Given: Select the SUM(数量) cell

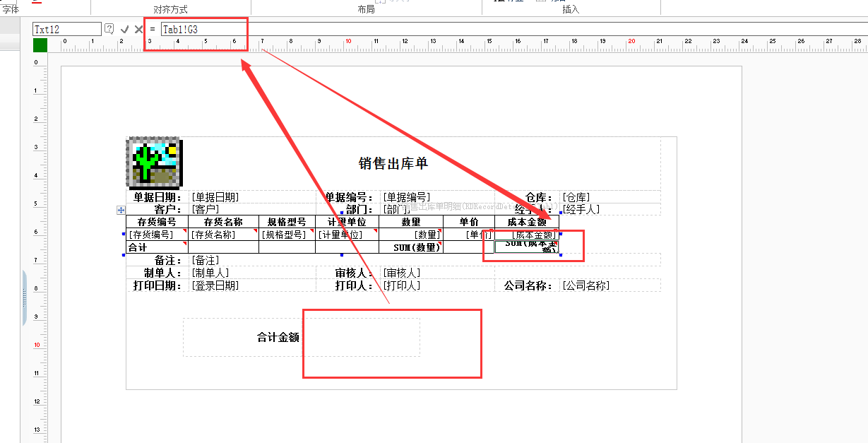Looking at the screenshot, I should (410, 247).
